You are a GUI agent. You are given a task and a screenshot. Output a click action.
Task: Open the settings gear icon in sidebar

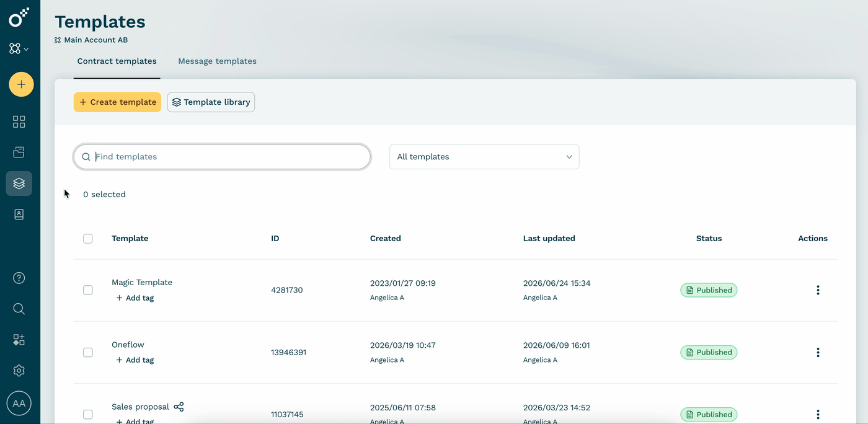click(x=19, y=371)
